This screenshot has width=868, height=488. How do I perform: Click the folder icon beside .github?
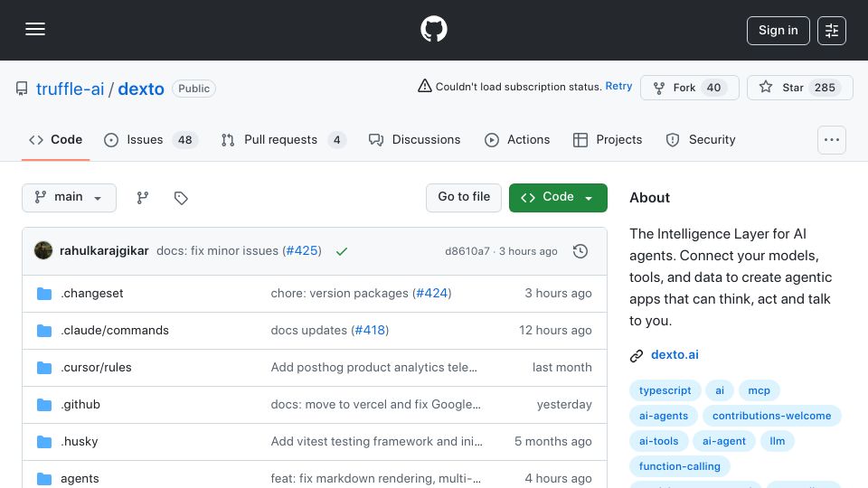[44, 405]
